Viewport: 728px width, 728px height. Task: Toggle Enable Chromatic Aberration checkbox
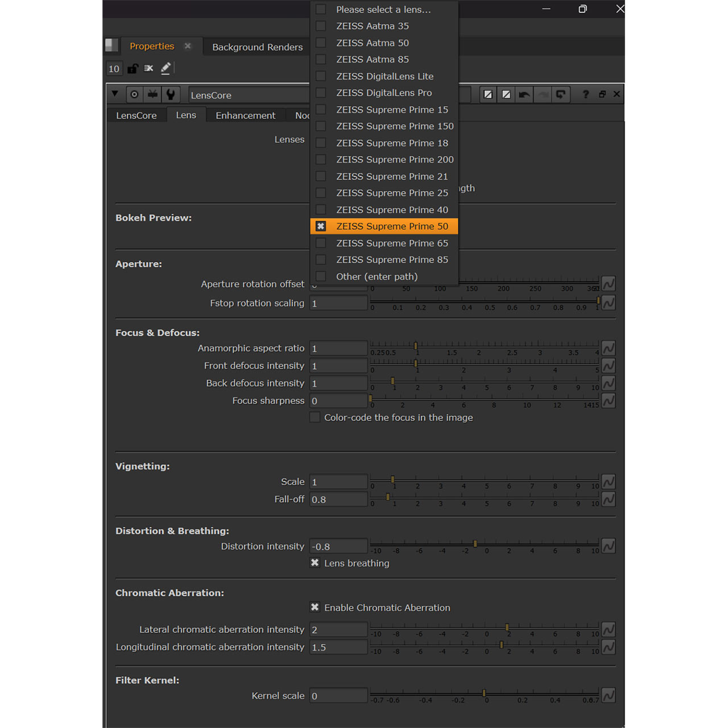tap(315, 607)
